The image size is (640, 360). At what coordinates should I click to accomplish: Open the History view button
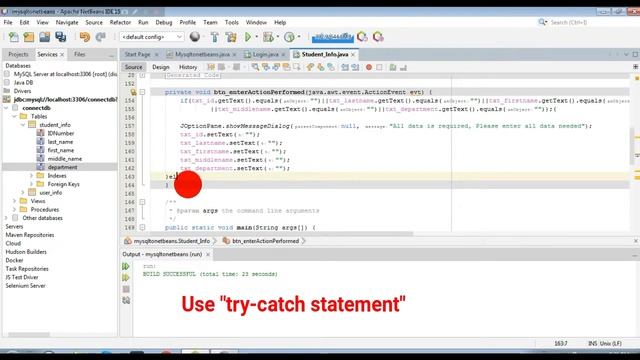pyautogui.click(x=188, y=67)
